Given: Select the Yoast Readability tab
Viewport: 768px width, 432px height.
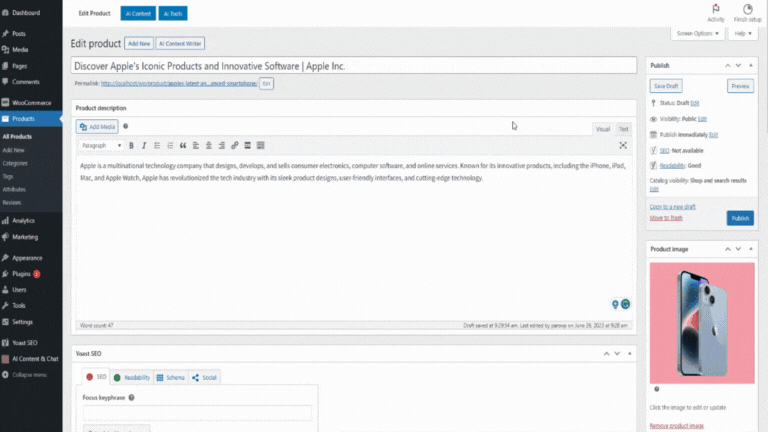Looking at the screenshot, I should (x=132, y=377).
